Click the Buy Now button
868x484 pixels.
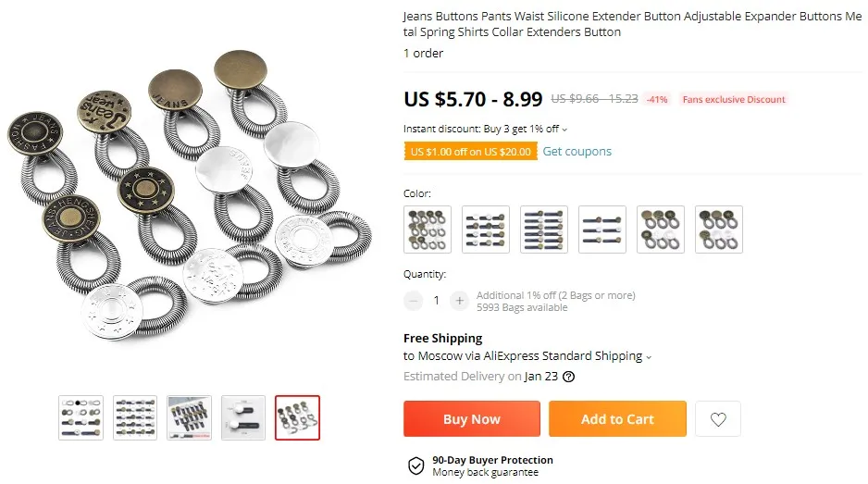pyautogui.click(x=472, y=419)
